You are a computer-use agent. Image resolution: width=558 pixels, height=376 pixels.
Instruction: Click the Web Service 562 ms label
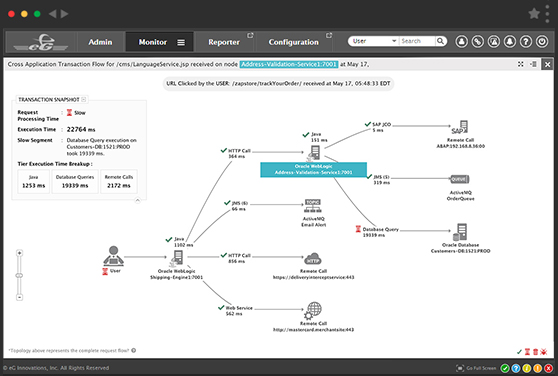235,311
